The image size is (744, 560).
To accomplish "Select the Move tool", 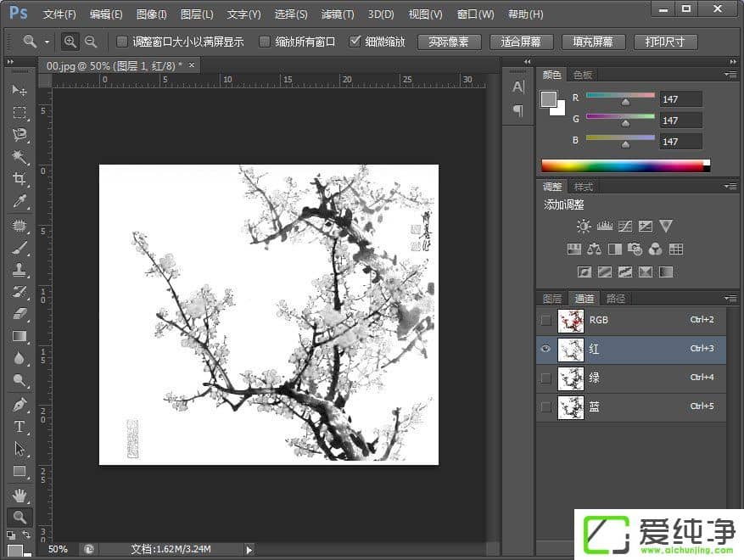I will [x=20, y=90].
